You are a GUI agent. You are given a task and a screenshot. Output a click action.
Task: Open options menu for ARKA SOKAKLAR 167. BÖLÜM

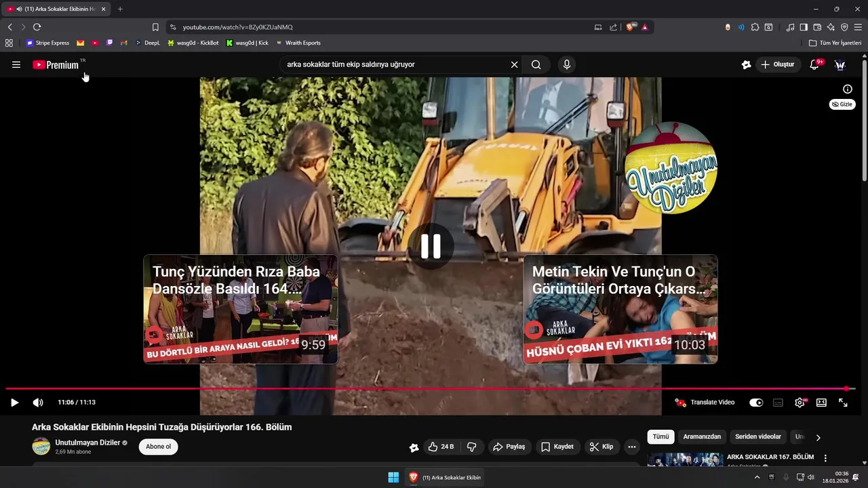[x=825, y=458]
